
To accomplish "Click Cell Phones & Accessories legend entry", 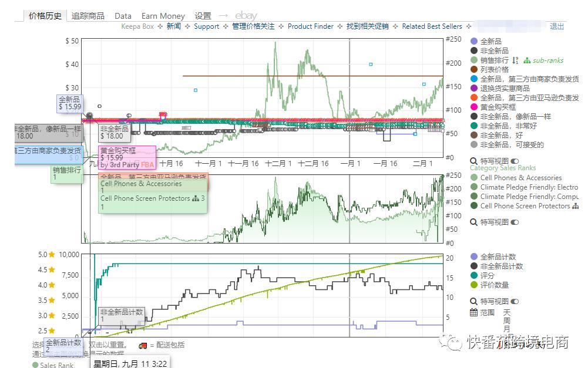I will coord(520,178).
